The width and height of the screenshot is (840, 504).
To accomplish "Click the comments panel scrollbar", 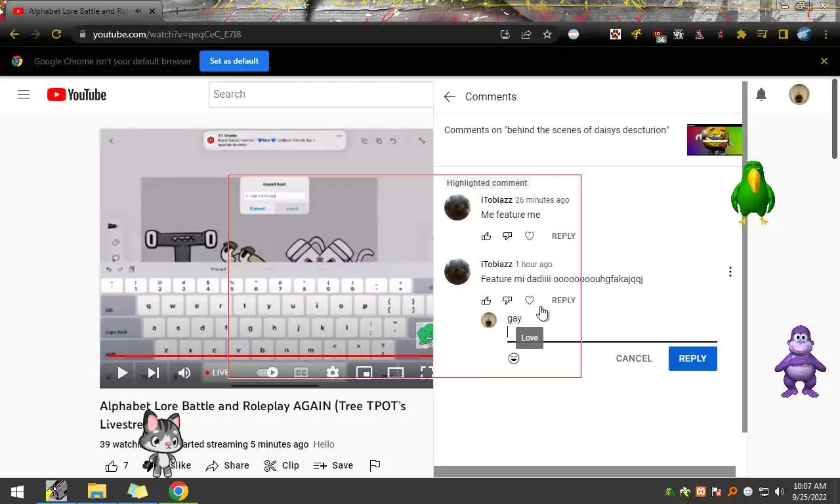I will tap(745, 257).
